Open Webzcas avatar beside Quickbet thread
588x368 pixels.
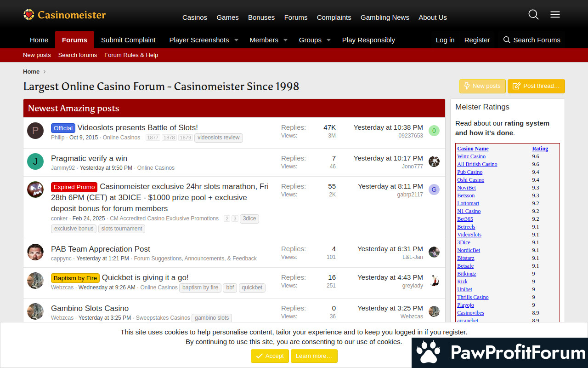pos(35,281)
